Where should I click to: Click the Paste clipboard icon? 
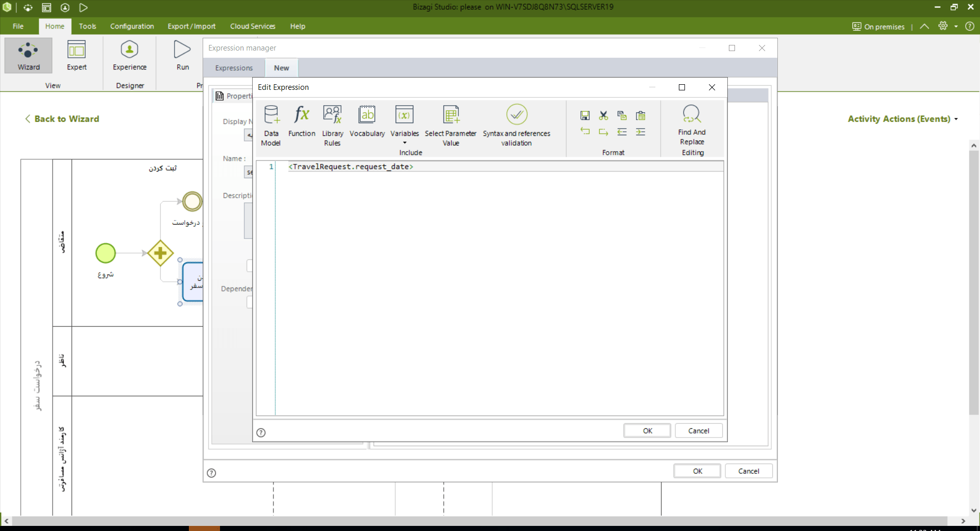click(x=641, y=115)
